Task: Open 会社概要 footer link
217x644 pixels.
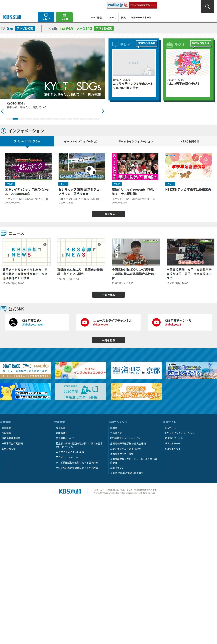Action: coord(7,428)
